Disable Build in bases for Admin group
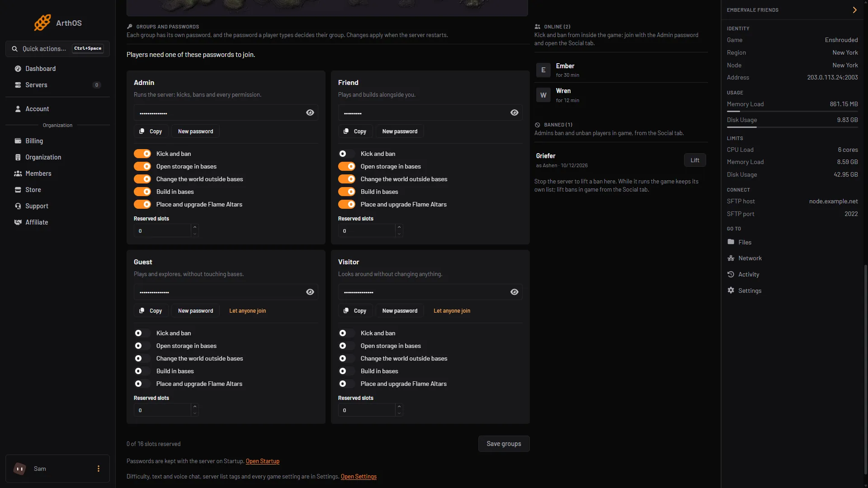This screenshot has height=488, width=868. click(142, 192)
